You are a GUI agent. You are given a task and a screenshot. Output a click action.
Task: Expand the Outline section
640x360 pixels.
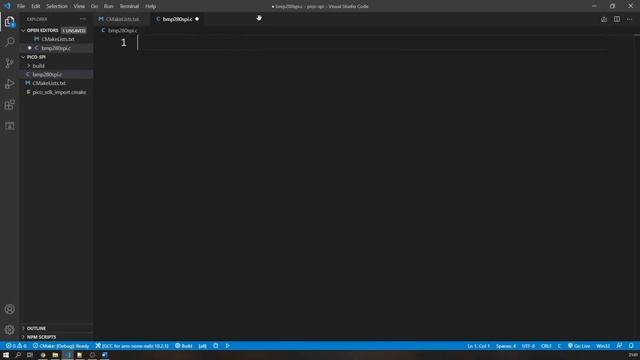(36, 328)
